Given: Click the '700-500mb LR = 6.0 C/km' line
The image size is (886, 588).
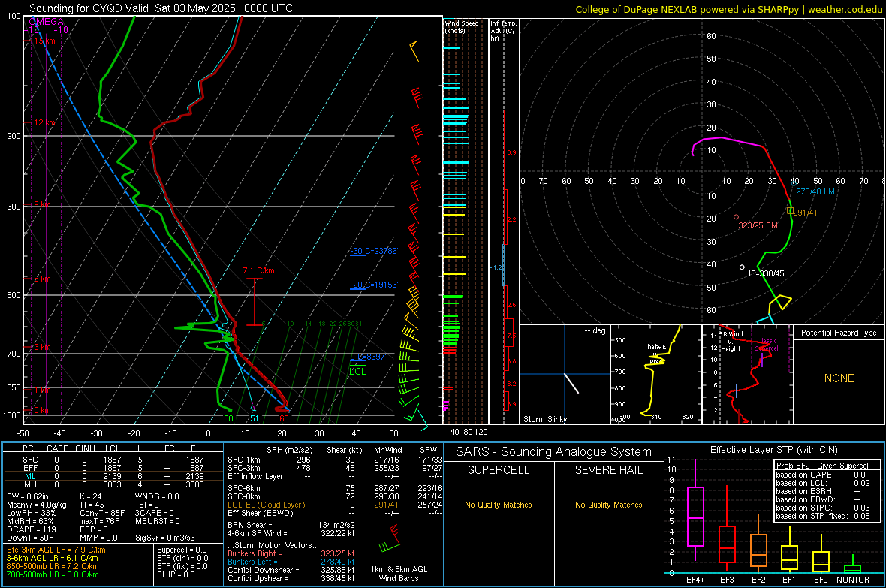Looking at the screenshot, I should pos(53,574).
